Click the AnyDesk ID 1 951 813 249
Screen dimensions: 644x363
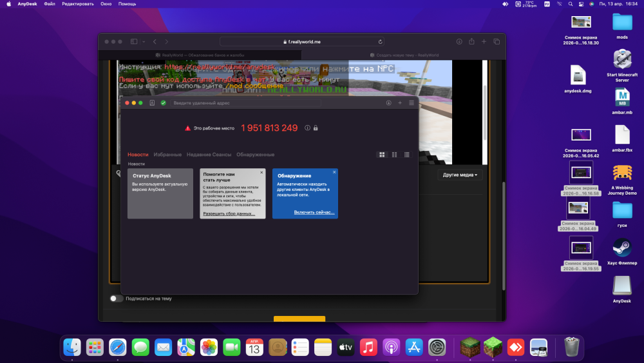click(269, 128)
